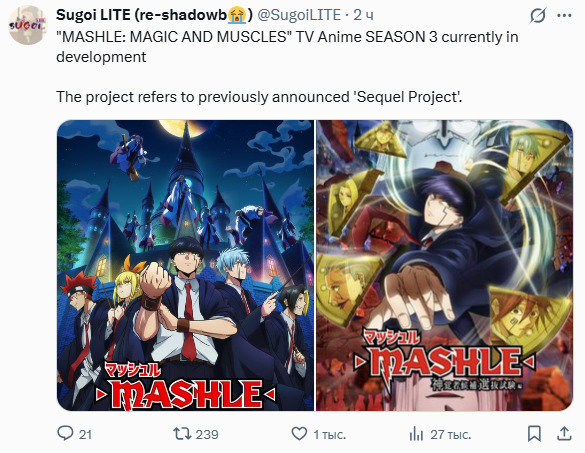Screen dimensions: 585x453
Task: Click the Grok explain icon
Action: point(538,15)
